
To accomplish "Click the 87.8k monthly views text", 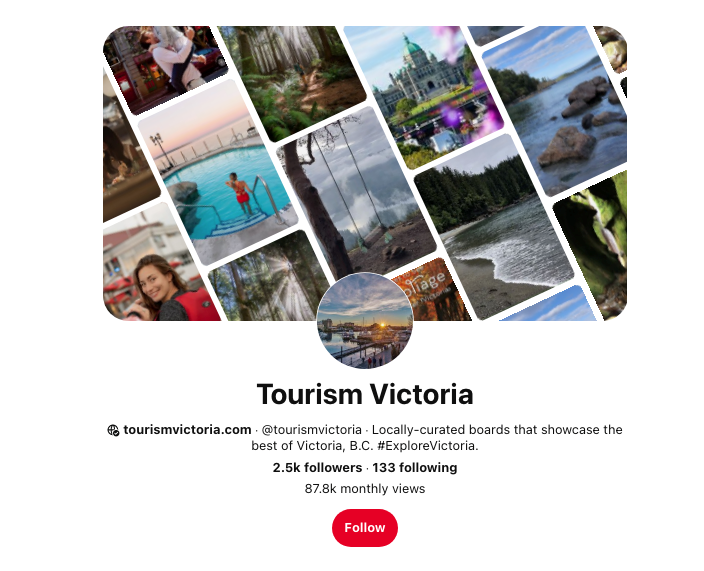I will point(365,488).
